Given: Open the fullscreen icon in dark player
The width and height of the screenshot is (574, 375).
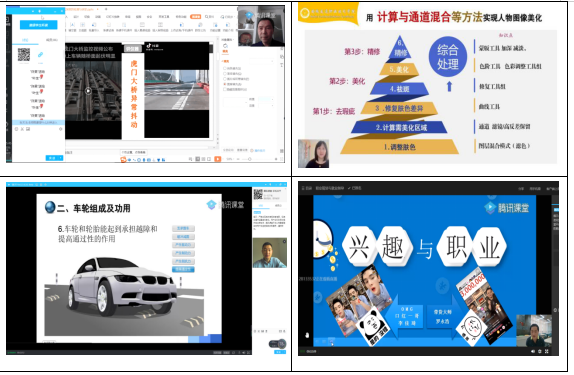Looking at the screenshot, I should (547, 351).
